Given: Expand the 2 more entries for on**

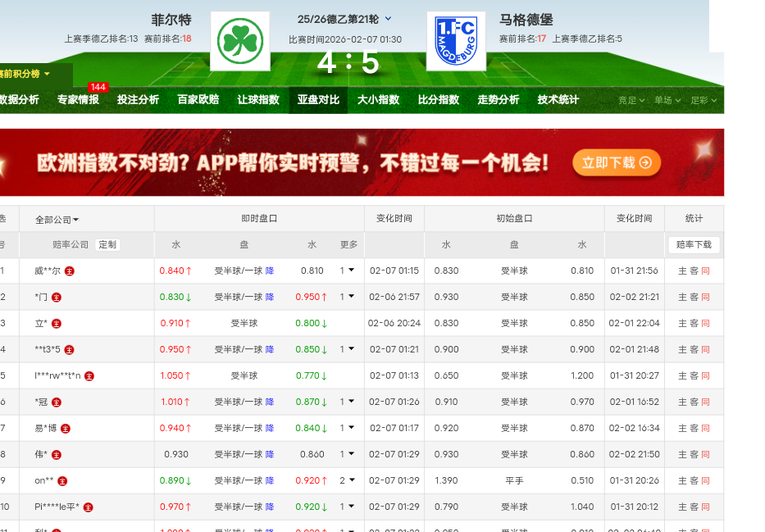Looking at the screenshot, I should click(348, 481).
